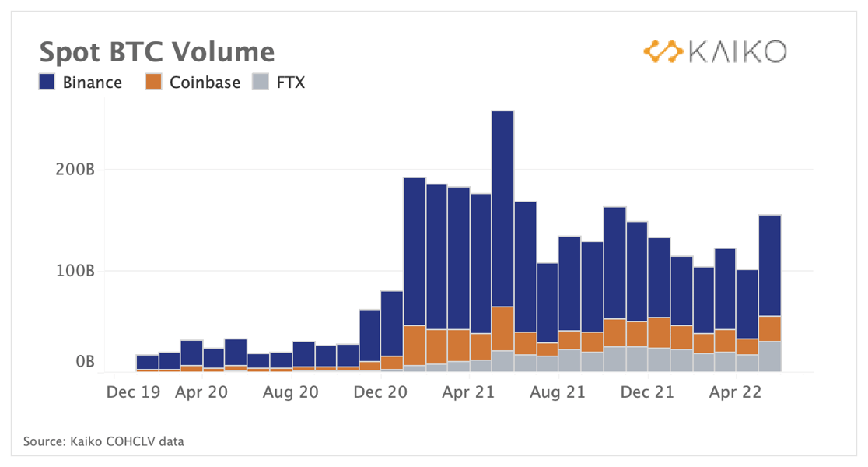
Task: Select the tallest blue bar peaking above 200B
Action: pyautogui.click(x=502, y=209)
